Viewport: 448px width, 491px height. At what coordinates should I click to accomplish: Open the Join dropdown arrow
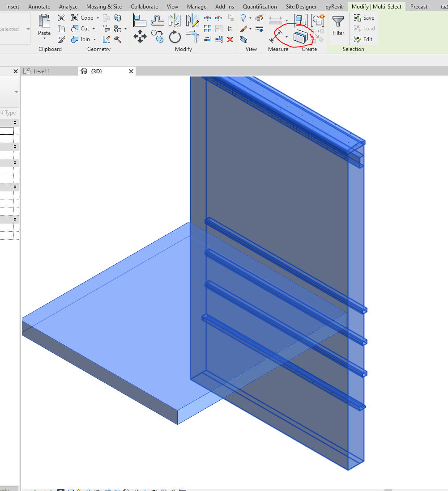click(x=95, y=39)
